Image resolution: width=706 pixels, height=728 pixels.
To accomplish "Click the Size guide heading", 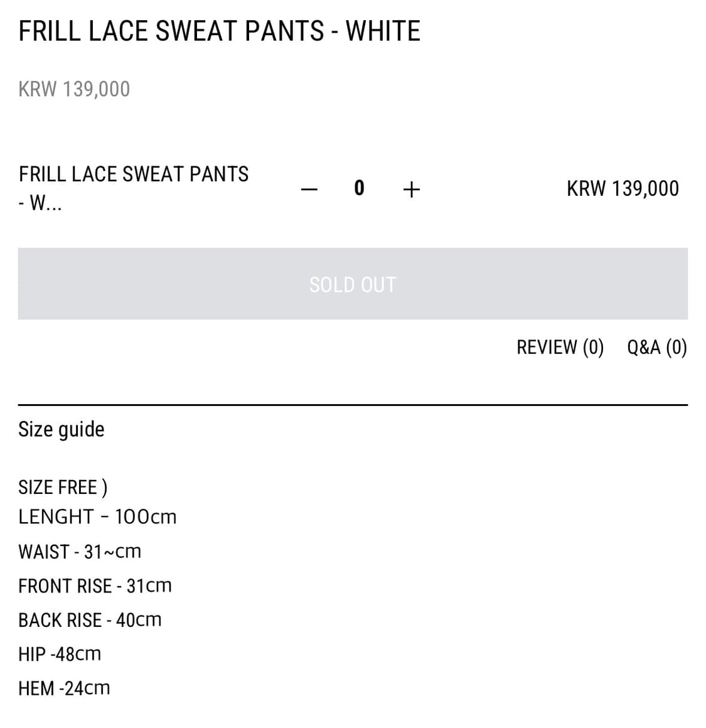I will (62, 429).
